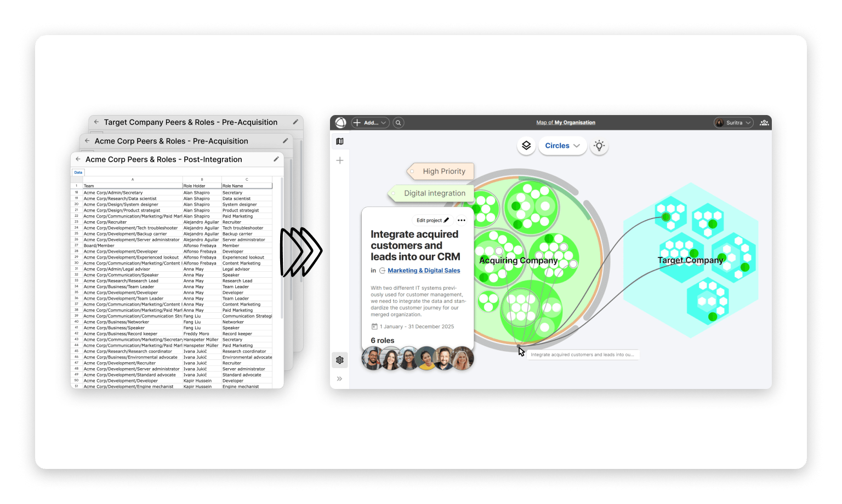This screenshot has width=842, height=504.
Task: Select cell Acme Corp/Business/Record keeper
Action: [133, 334]
